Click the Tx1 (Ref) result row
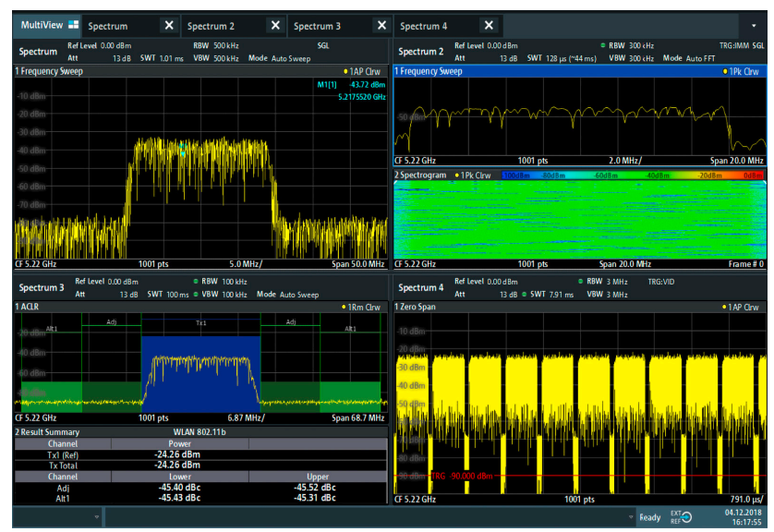Image resolution: width=774 pixels, height=532 pixels. (x=200, y=454)
